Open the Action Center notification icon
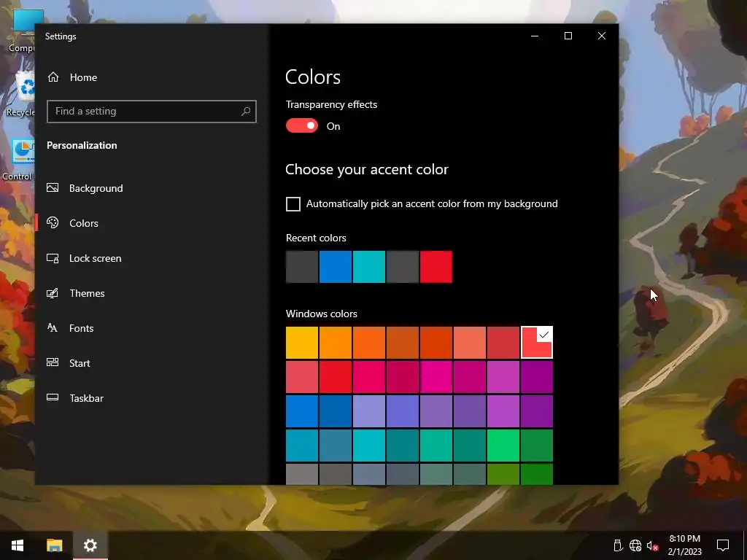The width and height of the screenshot is (747, 560). click(723, 545)
